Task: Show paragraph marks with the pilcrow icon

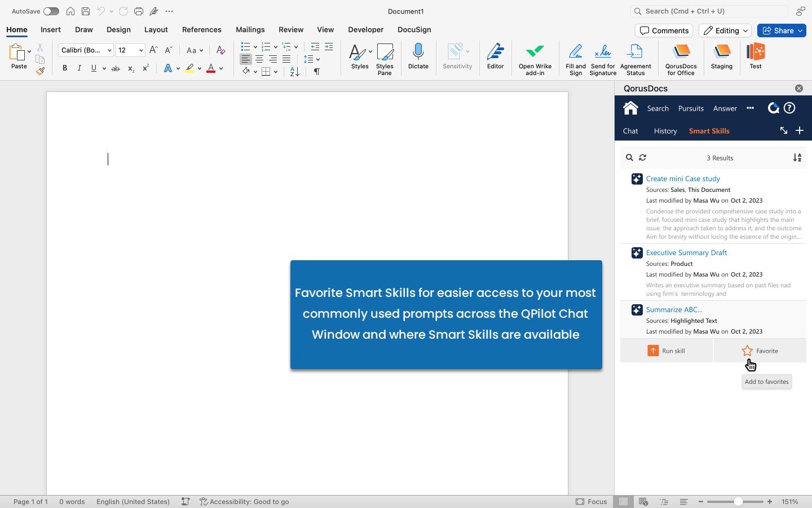Action: point(317,72)
